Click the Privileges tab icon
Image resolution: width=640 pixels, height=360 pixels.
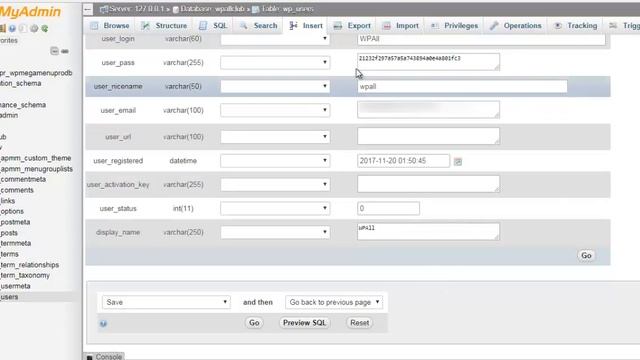[x=435, y=26]
